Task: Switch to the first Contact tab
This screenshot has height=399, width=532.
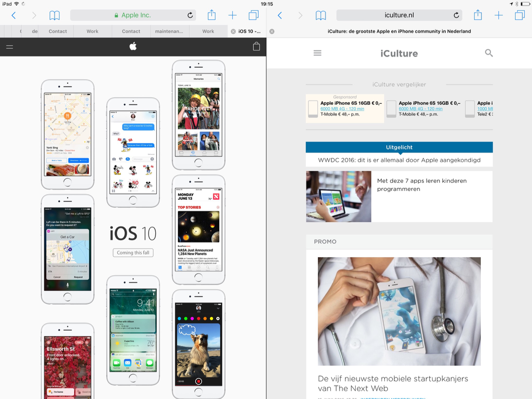Action: pyautogui.click(x=57, y=31)
